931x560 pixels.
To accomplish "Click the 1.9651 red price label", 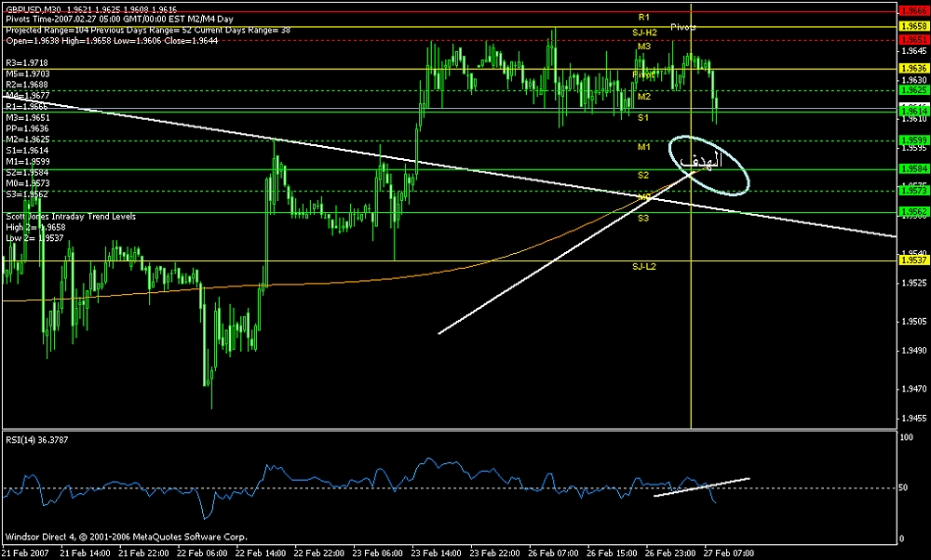I will pyautogui.click(x=913, y=41).
